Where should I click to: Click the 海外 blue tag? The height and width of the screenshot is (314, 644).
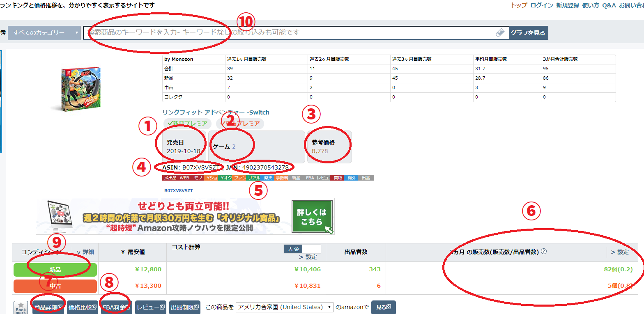point(351,178)
